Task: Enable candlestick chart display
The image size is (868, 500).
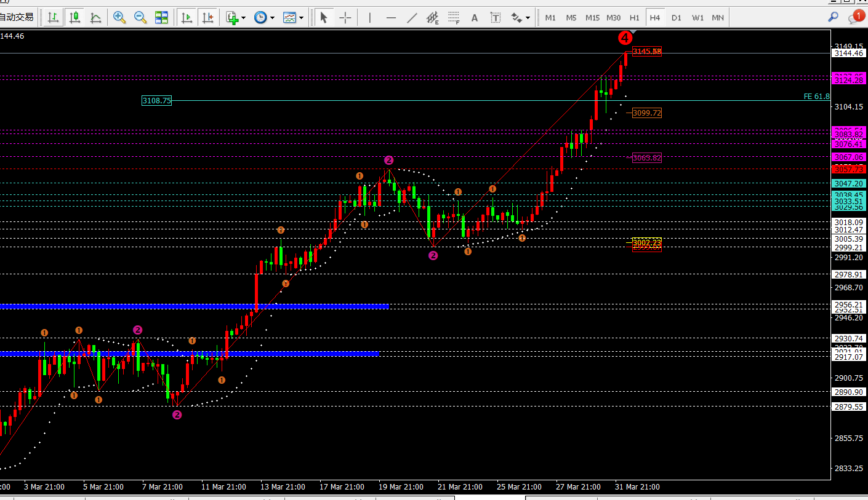Action: click(x=74, y=18)
